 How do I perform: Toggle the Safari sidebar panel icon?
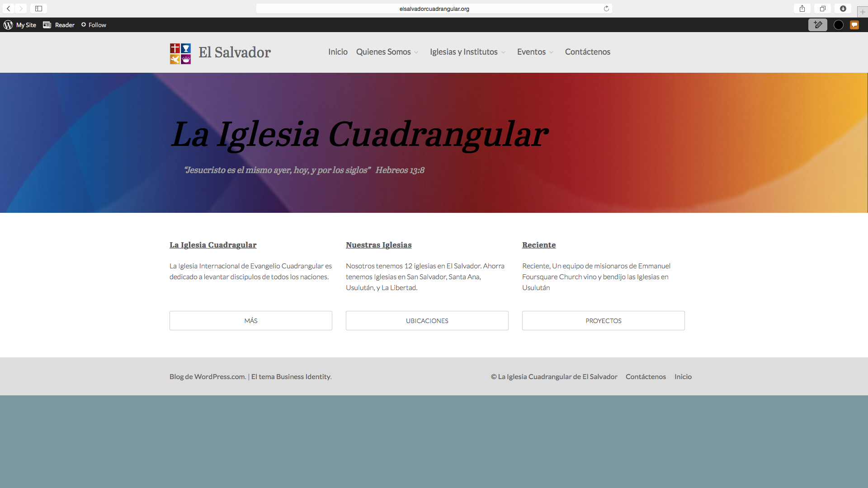coord(38,9)
